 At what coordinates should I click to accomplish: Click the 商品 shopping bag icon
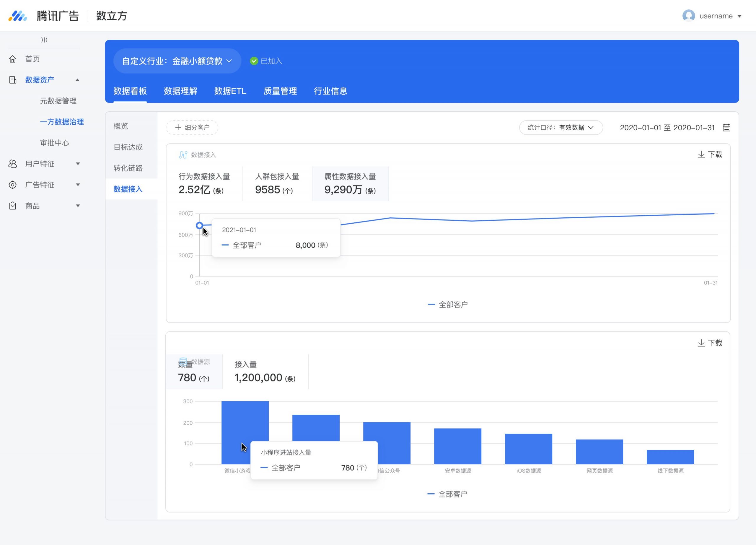(x=13, y=206)
